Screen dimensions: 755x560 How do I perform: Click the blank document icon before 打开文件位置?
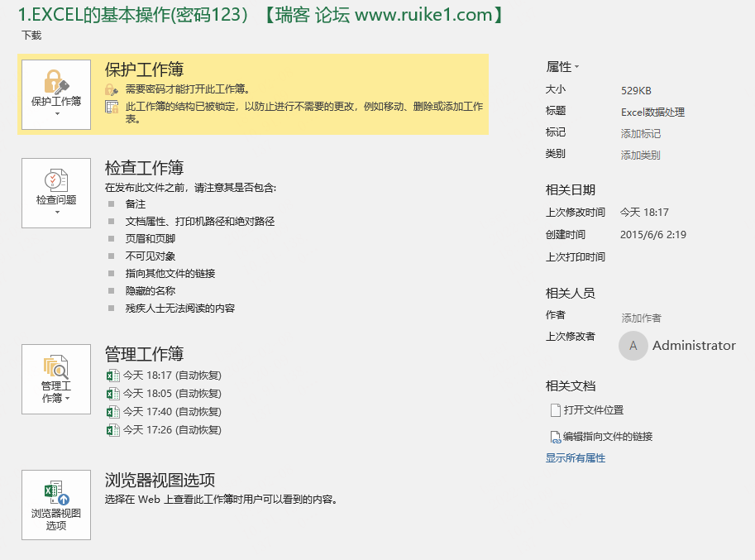coord(555,410)
